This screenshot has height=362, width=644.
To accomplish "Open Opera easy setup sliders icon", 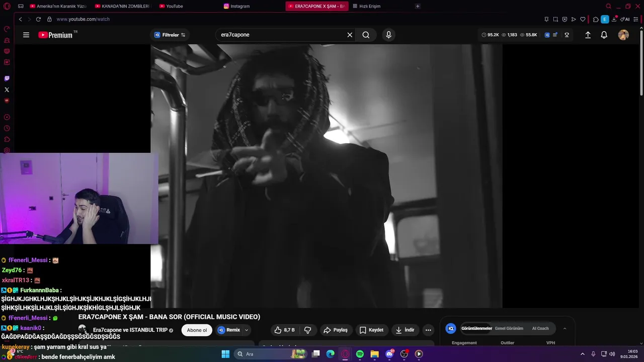I will 636,19.
